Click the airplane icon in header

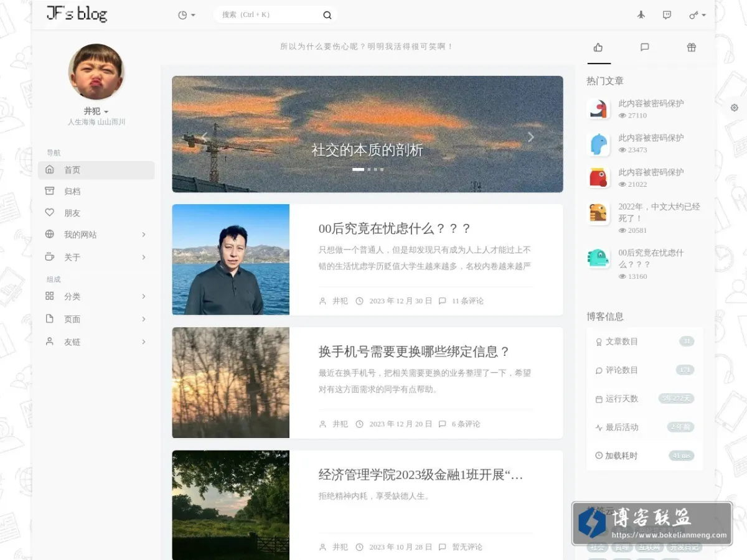pos(641,15)
